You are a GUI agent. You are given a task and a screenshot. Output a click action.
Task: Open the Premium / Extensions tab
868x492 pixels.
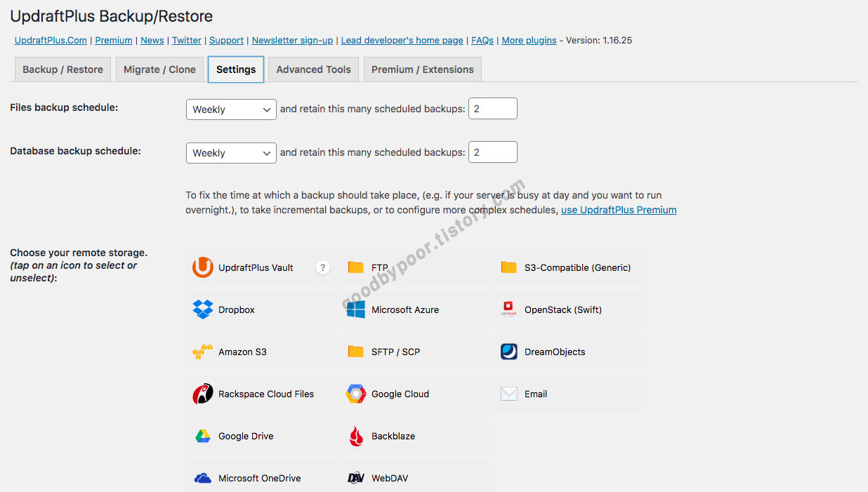click(423, 69)
